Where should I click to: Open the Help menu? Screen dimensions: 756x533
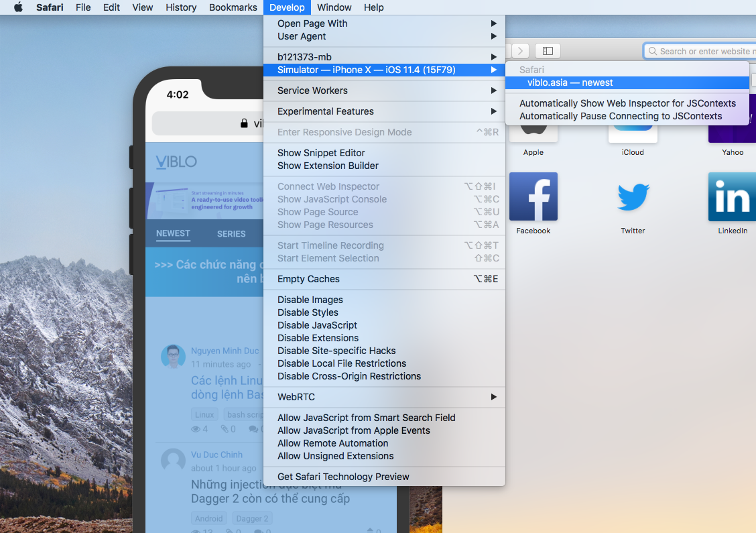pyautogui.click(x=374, y=7)
